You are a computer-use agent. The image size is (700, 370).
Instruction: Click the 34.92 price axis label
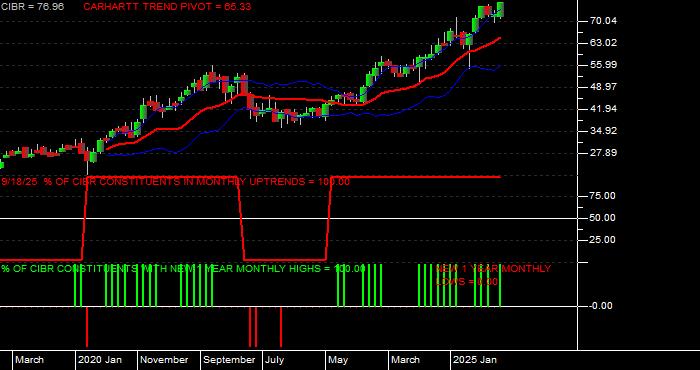tap(603, 131)
